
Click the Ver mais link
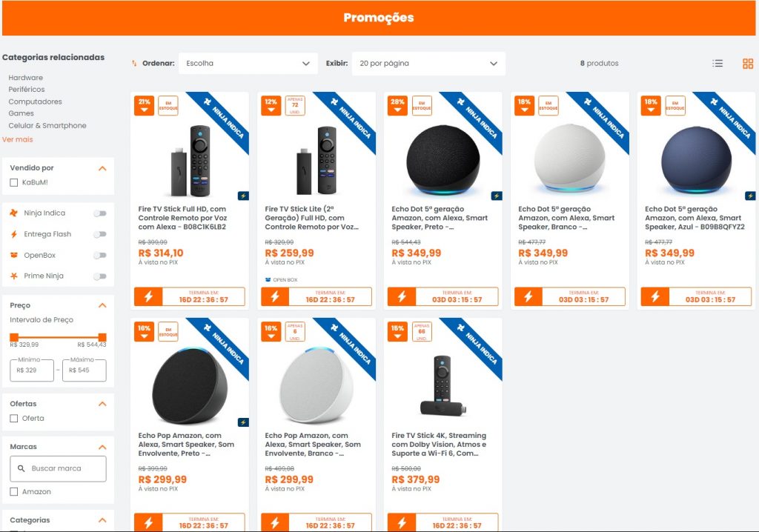17,139
